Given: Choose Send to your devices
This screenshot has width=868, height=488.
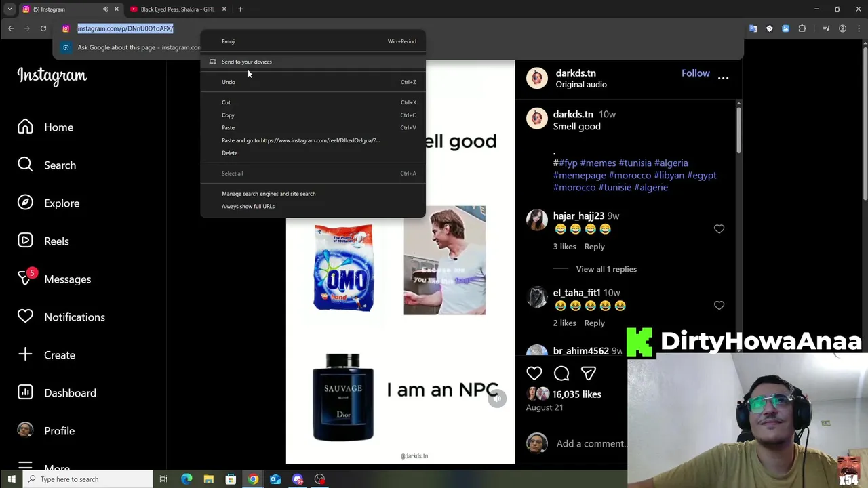Looking at the screenshot, I should [x=313, y=62].
